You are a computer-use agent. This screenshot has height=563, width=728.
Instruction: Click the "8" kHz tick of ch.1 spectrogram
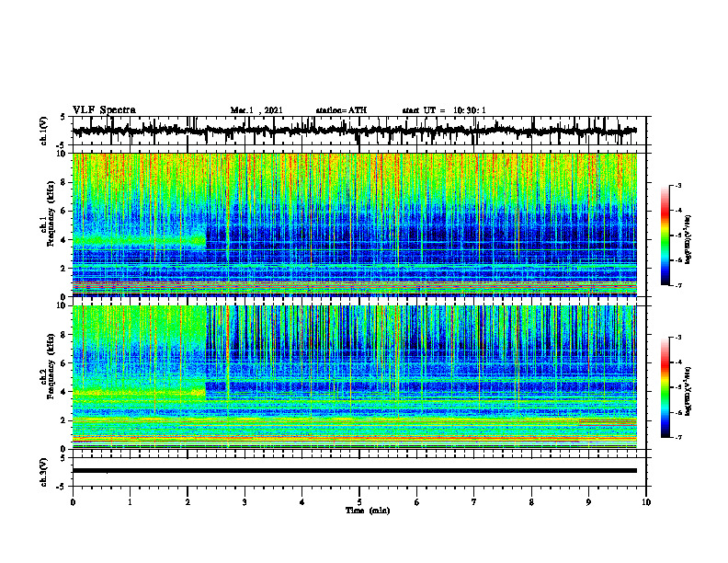[63, 182]
